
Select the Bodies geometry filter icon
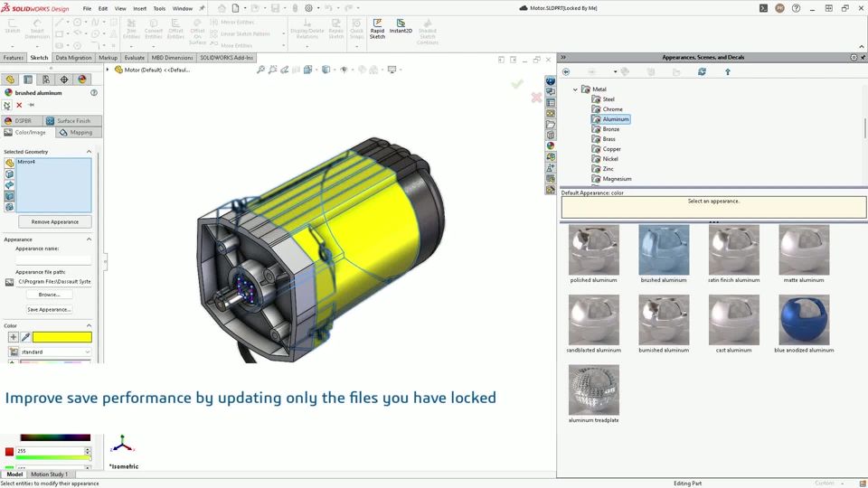tap(9, 196)
